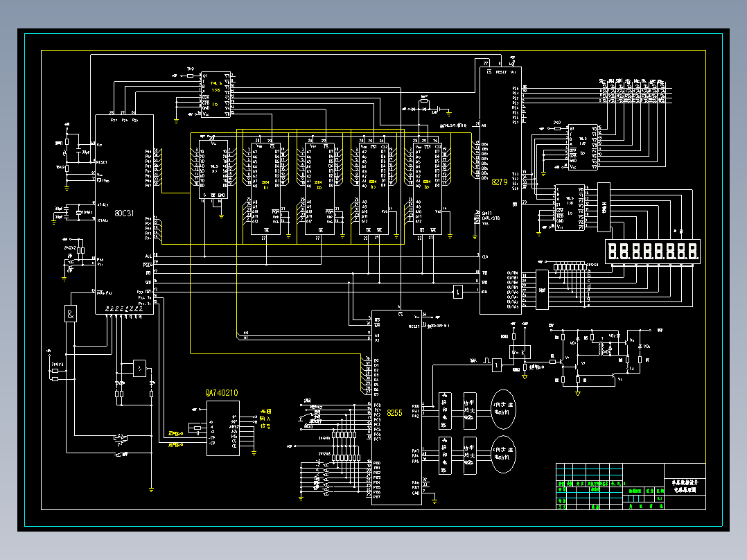The width and height of the screenshot is (747, 560).
Task: Click the 8255 interface chip label
Action: [394, 413]
